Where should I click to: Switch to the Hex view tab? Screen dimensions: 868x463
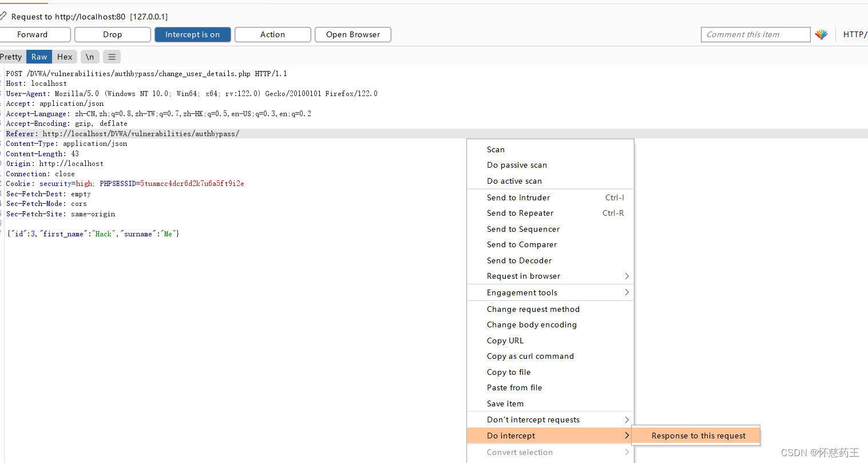click(x=65, y=57)
